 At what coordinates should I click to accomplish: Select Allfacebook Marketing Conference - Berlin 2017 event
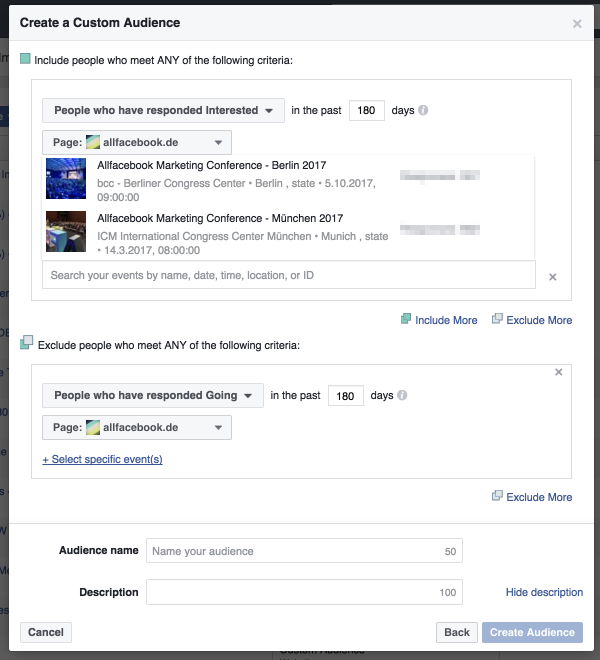[288, 181]
